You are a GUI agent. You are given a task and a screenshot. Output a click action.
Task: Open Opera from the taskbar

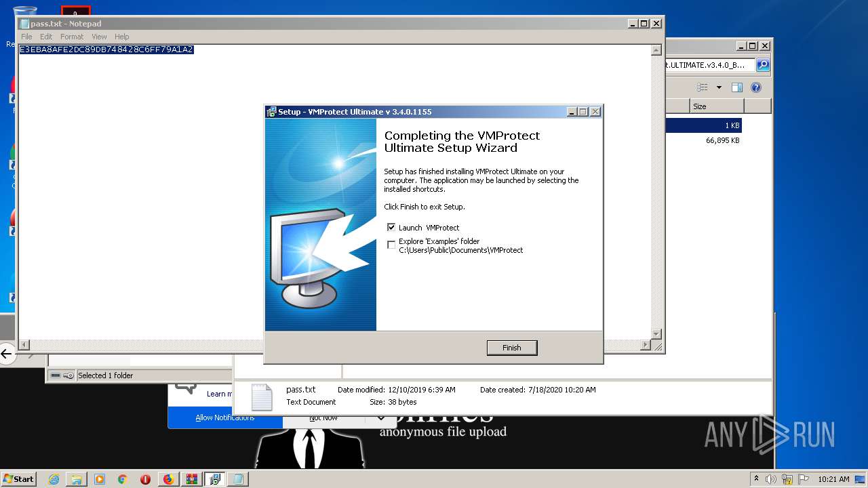click(145, 479)
